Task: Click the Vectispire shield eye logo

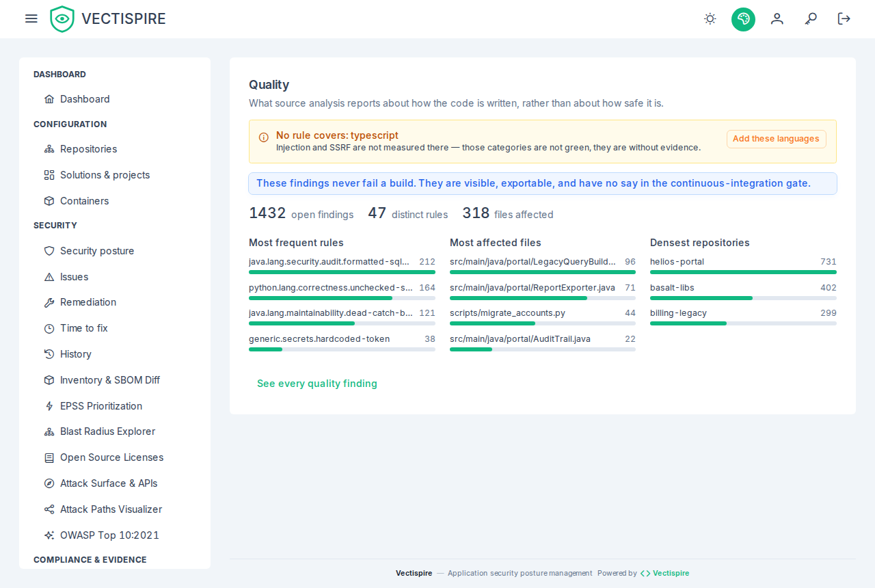Action: [x=62, y=18]
